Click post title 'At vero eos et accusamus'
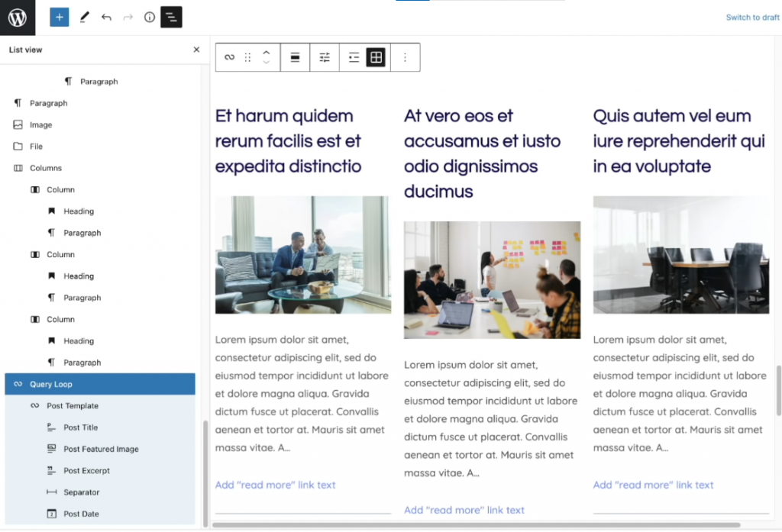Viewport: 782px width, 532px height. [x=483, y=153]
